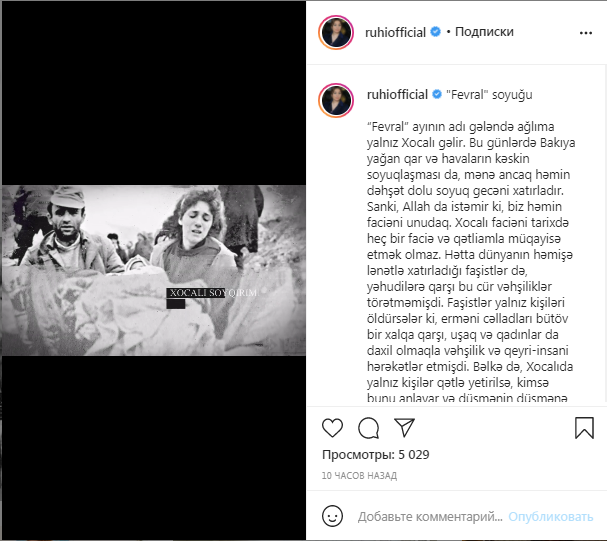Click verified badge next to caption username
Viewport: 607px width, 541px height.
pyautogui.click(x=437, y=94)
